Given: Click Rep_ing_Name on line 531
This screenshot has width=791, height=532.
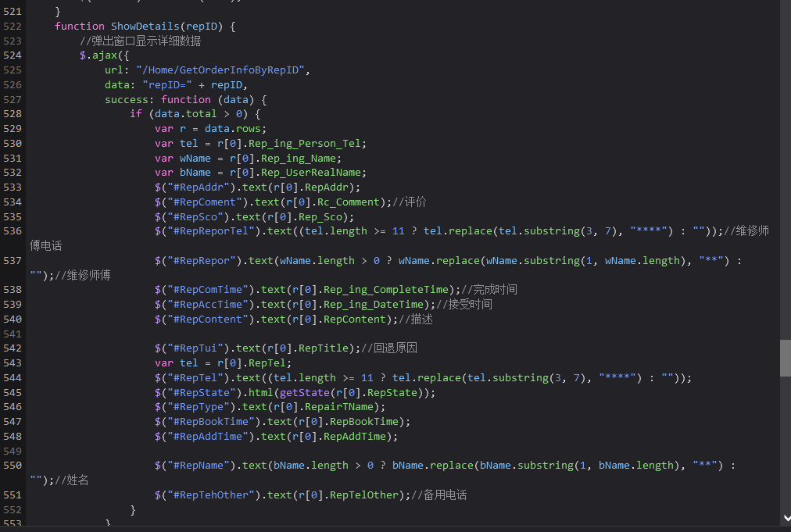Looking at the screenshot, I should pos(298,159).
